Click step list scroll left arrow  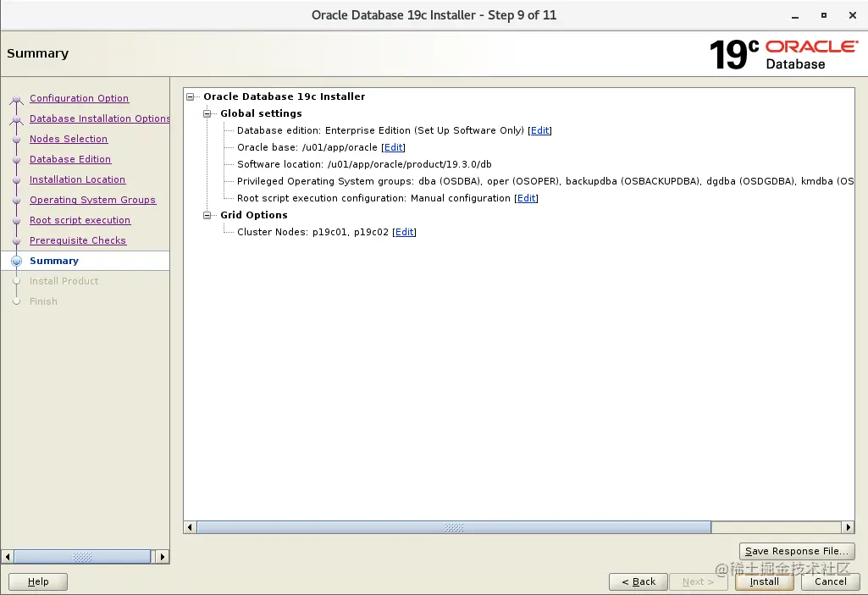pyautogui.click(x=8, y=557)
